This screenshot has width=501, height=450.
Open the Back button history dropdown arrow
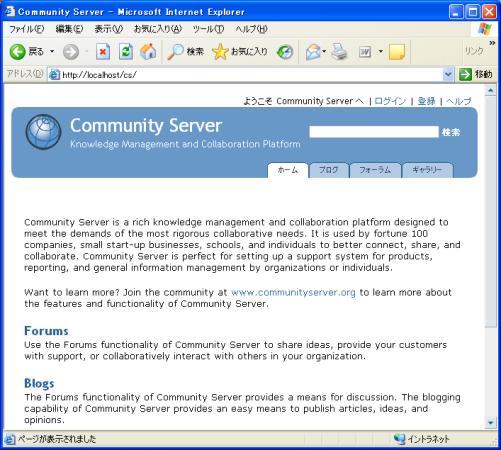click(x=52, y=51)
